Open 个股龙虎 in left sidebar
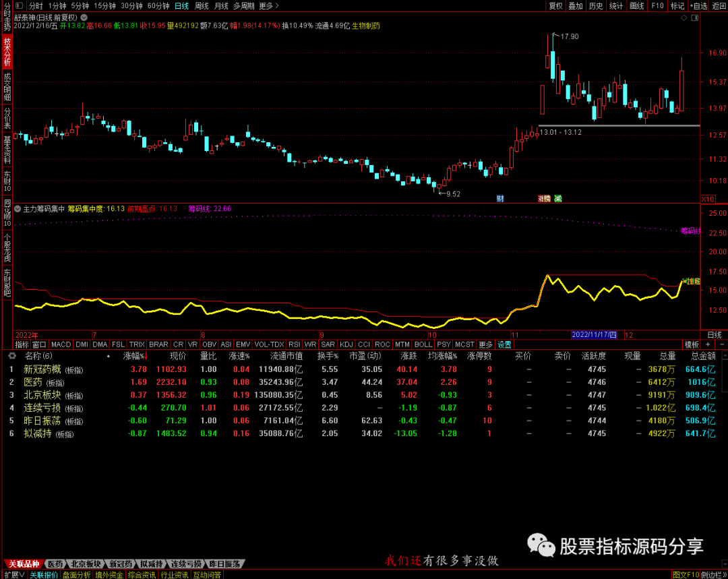 (x=7, y=247)
